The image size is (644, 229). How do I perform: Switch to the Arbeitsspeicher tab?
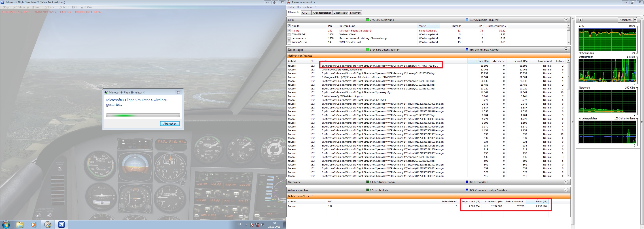322,13
